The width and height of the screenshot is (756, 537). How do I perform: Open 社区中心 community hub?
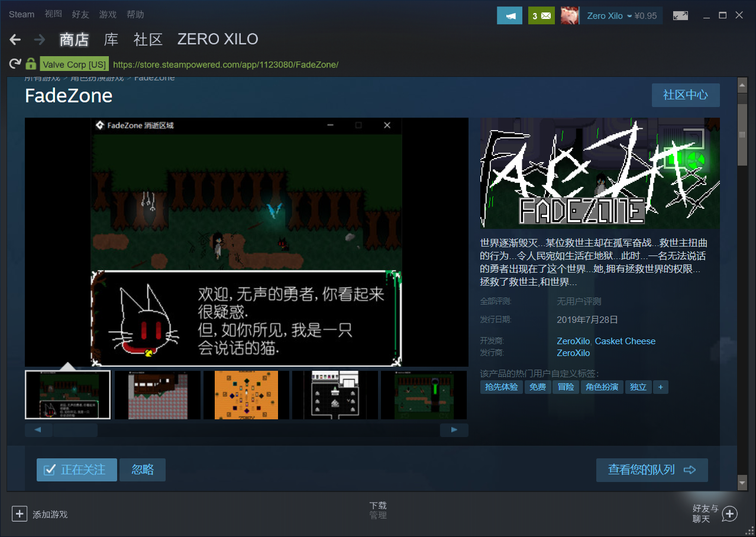pyautogui.click(x=686, y=95)
